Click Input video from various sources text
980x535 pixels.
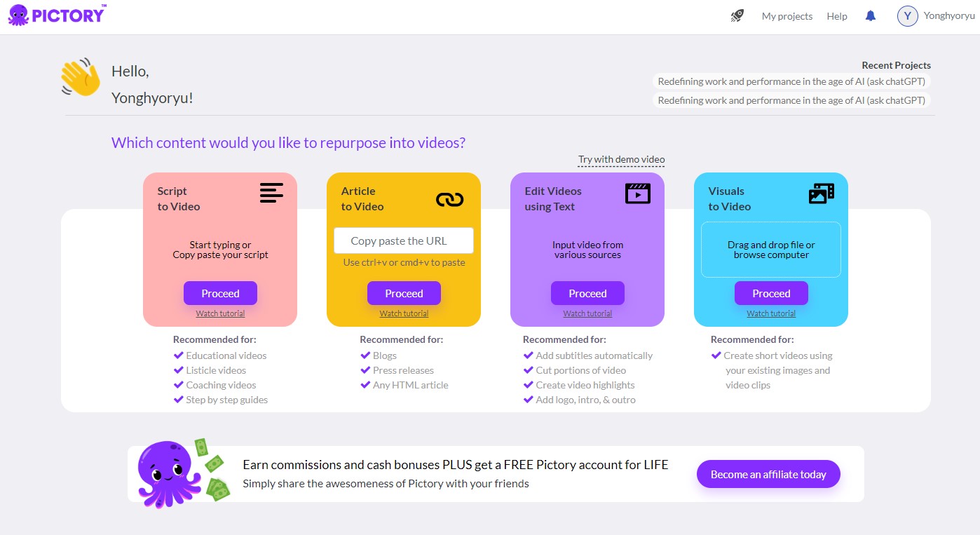click(587, 250)
